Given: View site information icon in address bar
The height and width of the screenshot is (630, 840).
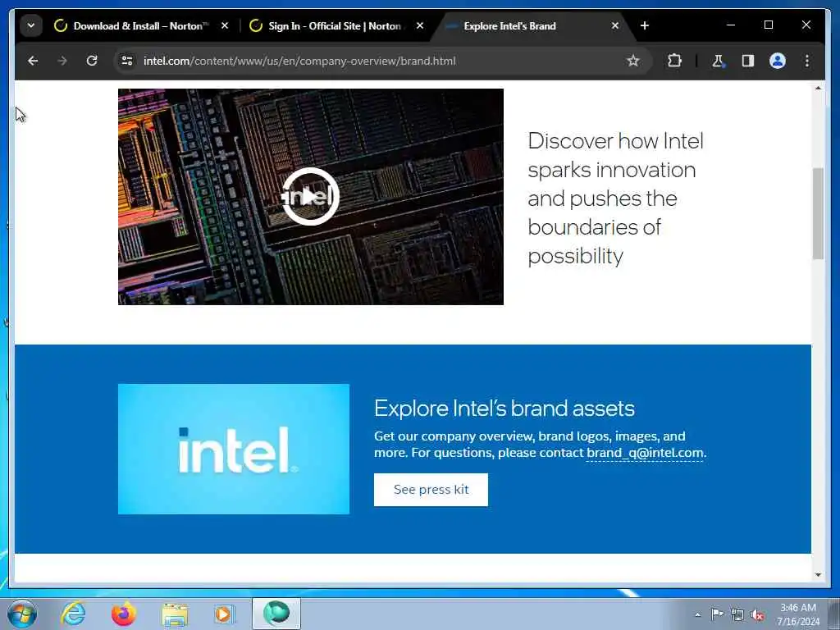Looking at the screenshot, I should point(127,61).
